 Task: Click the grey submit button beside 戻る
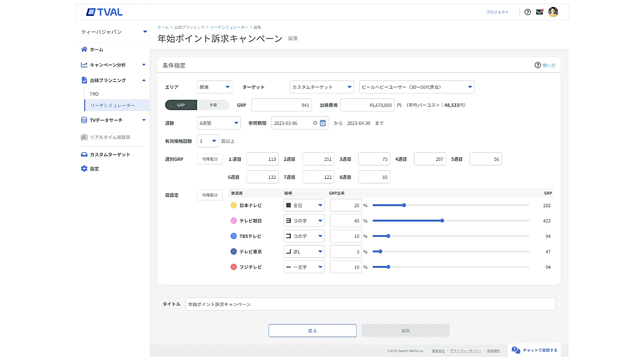(405, 331)
